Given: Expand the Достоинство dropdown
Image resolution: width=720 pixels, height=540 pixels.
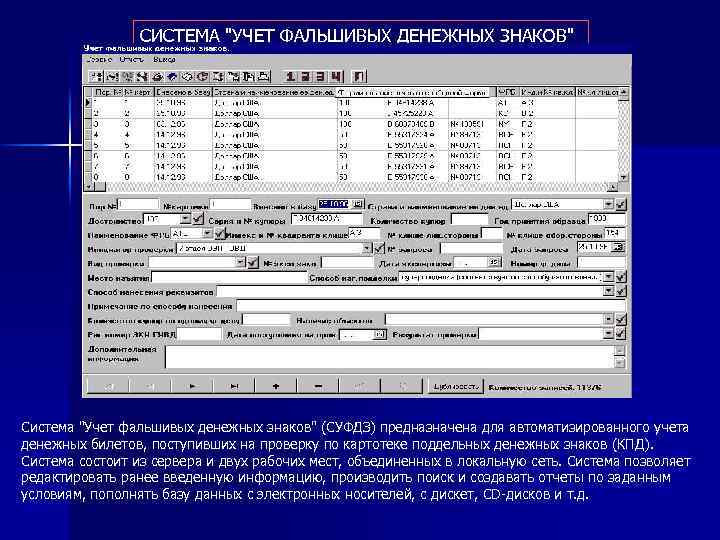Looking at the screenshot, I should tap(185, 219).
